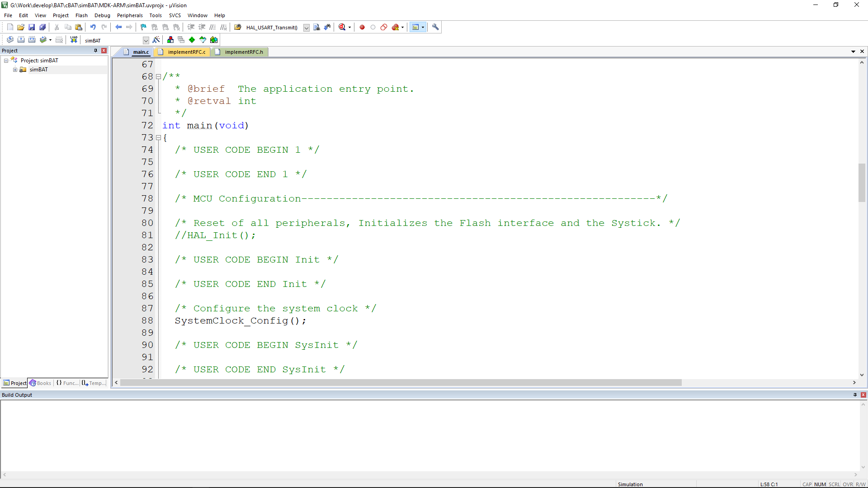Screen dimensions: 868x488
Task: Open the µVision configuration wrench dialog
Action: coord(435,27)
